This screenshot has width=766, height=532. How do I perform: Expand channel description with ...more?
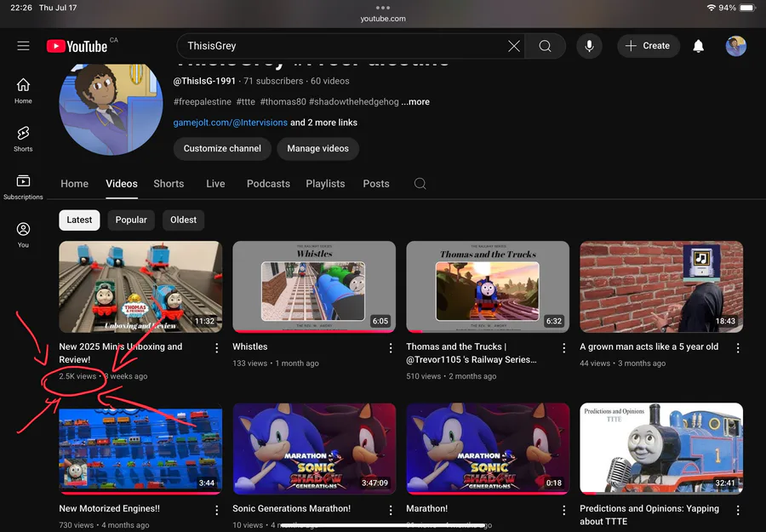pos(415,101)
